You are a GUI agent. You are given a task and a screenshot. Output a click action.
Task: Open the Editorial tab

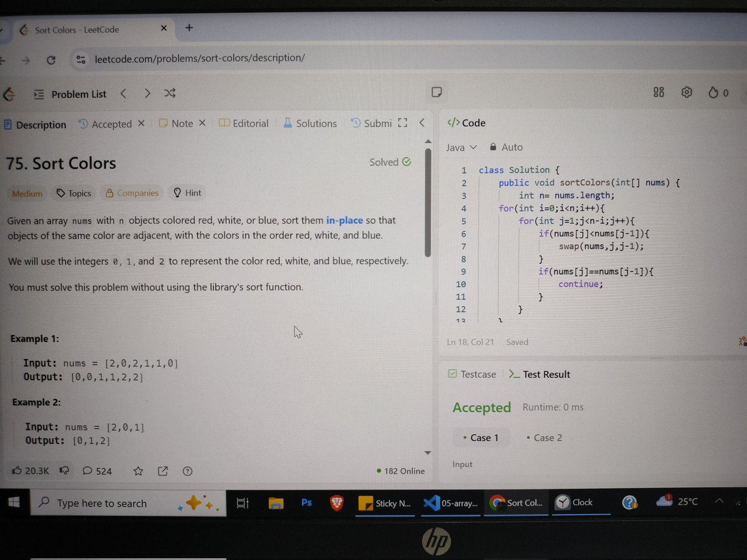click(244, 123)
